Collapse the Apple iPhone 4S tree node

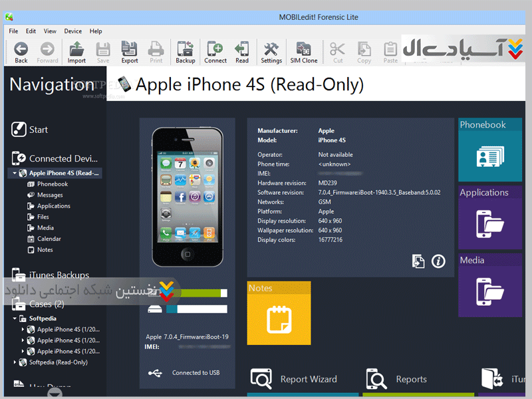click(15, 174)
